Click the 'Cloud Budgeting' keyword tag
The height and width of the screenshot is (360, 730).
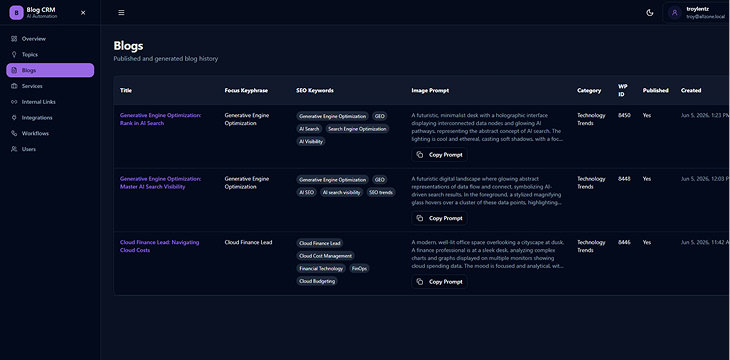[317, 281]
